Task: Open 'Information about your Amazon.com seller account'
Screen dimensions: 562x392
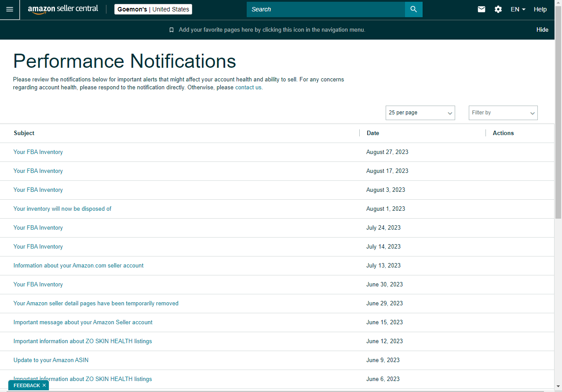Action: (x=79, y=266)
